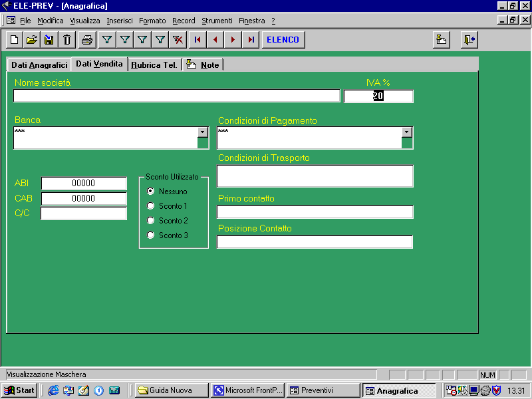Select the Sconto 1 radio button
The width and height of the screenshot is (532, 399).
point(151,206)
